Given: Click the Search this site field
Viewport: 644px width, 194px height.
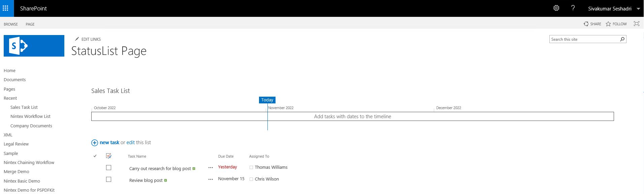Looking at the screenshot, I should click(584, 39).
